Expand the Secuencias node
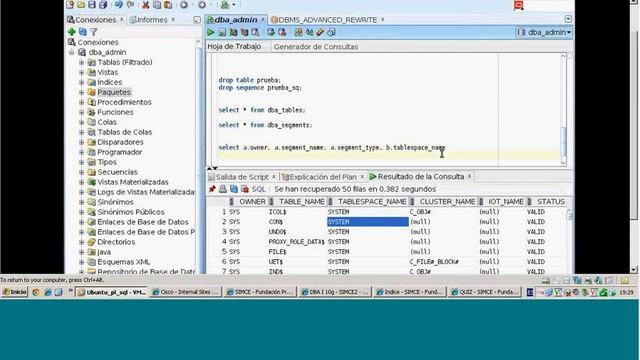This screenshot has width=640, height=360. [82, 172]
